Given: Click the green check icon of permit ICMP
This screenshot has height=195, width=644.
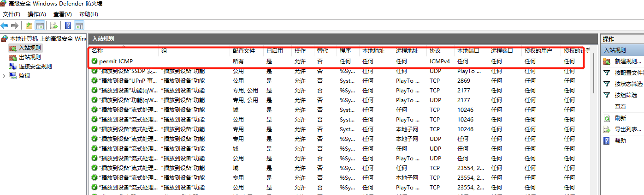Looking at the screenshot, I should (x=95, y=61).
